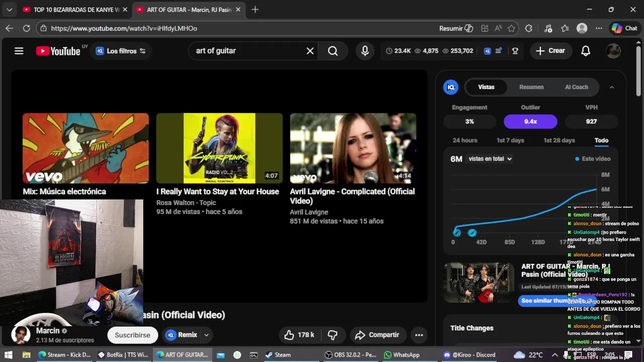Select the Todo time range
The image size is (644, 362).
pyautogui.click(x=601, y=140)
